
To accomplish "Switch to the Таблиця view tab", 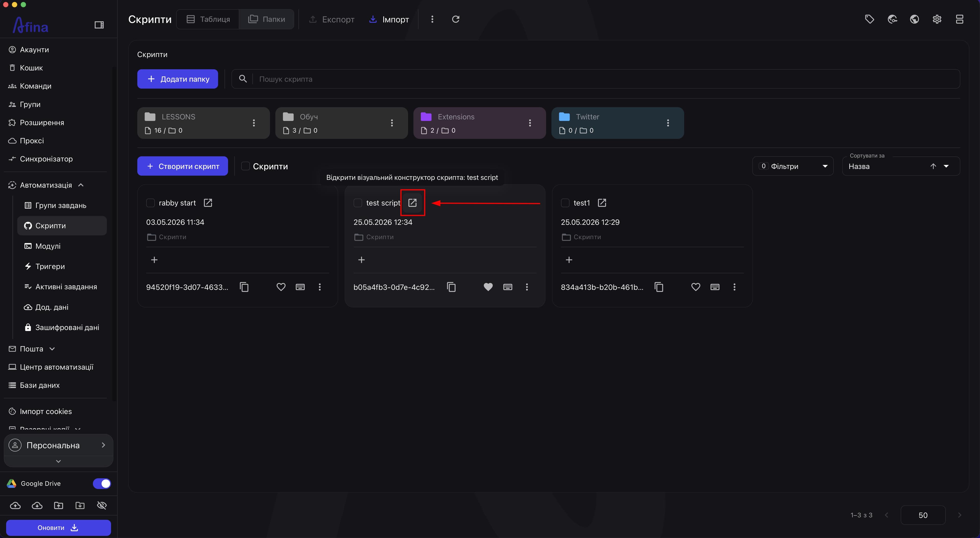I will 208,19.
